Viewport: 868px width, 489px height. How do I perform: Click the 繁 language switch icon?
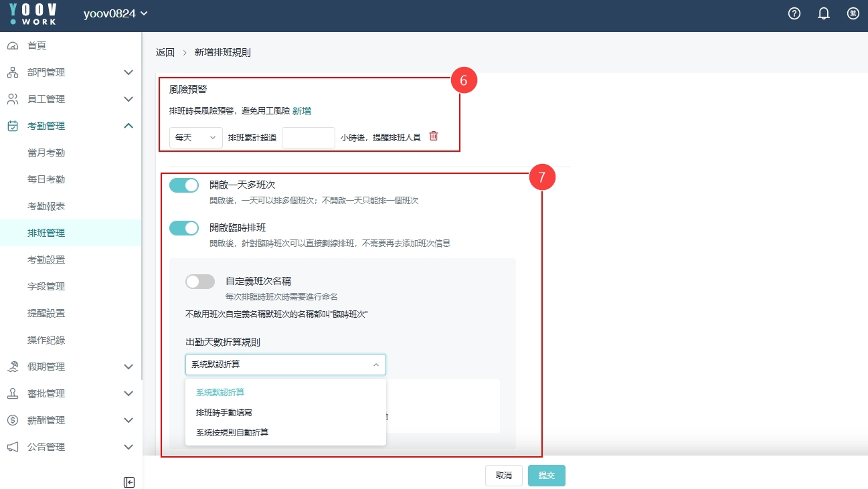coord(853,13)
